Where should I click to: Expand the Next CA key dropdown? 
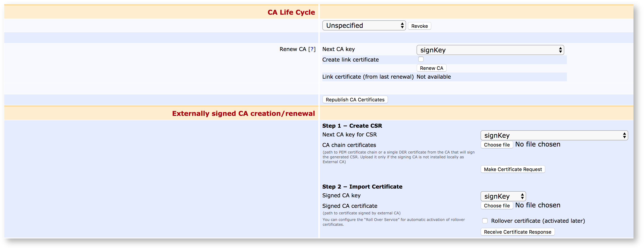coord(490,50)
